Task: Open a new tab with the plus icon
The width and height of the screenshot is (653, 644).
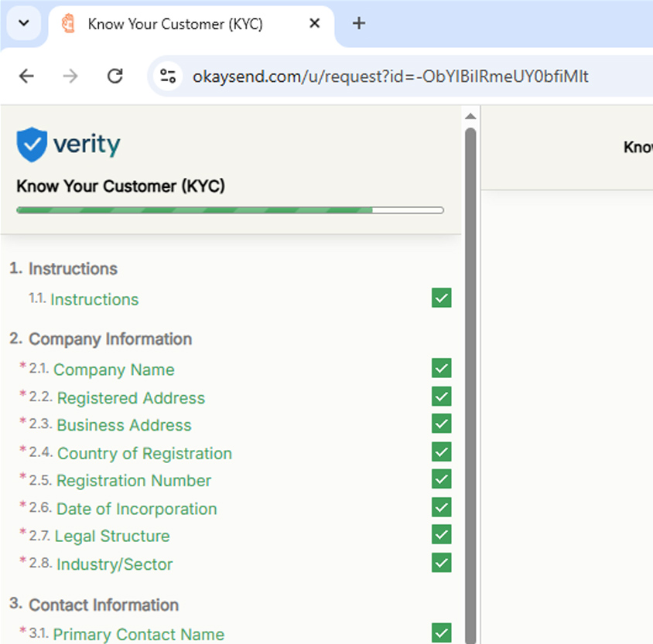Action: [358, 24]
